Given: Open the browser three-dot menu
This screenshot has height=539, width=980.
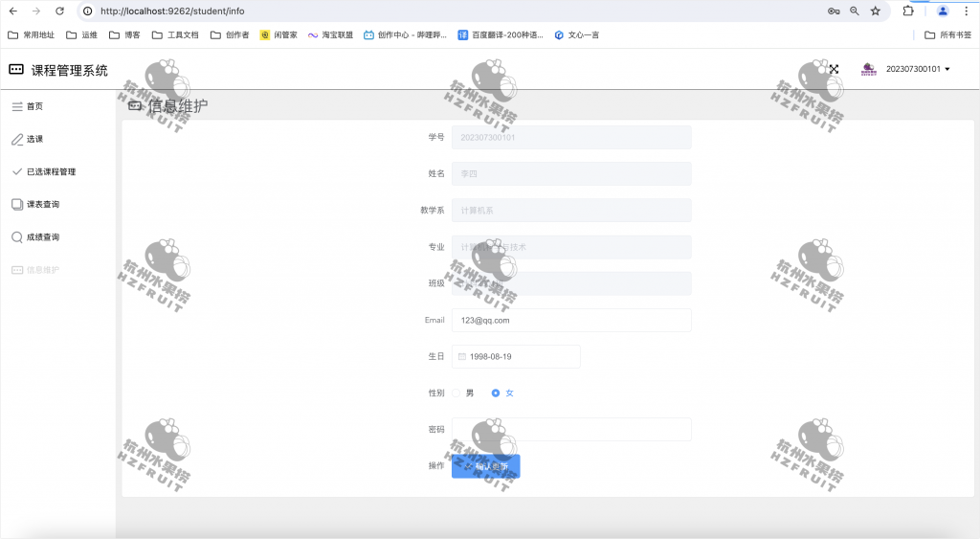Looking at the screenshot, I should coord(966,11).
